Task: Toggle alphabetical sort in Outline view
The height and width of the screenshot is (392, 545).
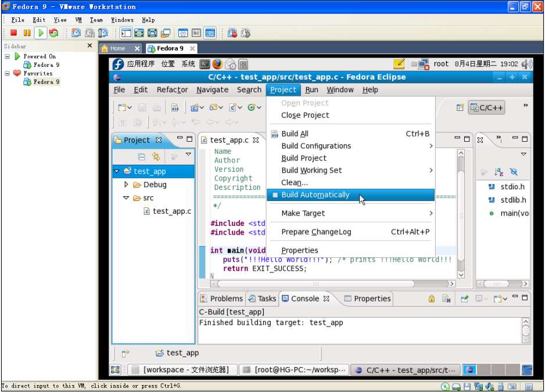Action: tap(499, 172)
